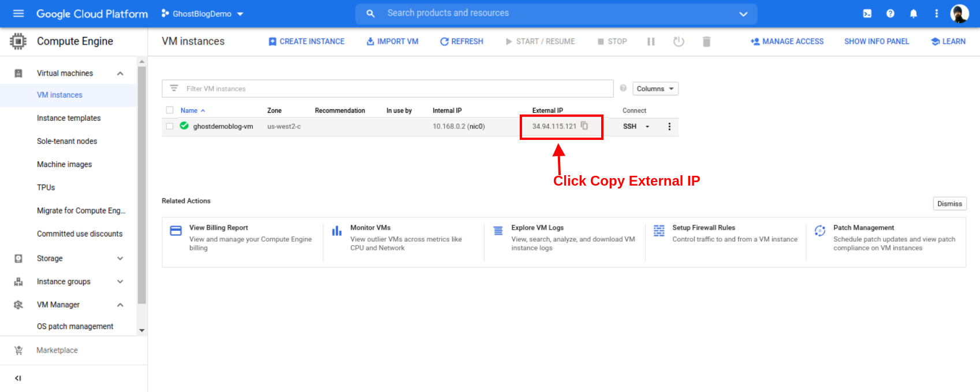
Task: Click the Compute Engine chip icon
Action: click(x=18, y=41)
